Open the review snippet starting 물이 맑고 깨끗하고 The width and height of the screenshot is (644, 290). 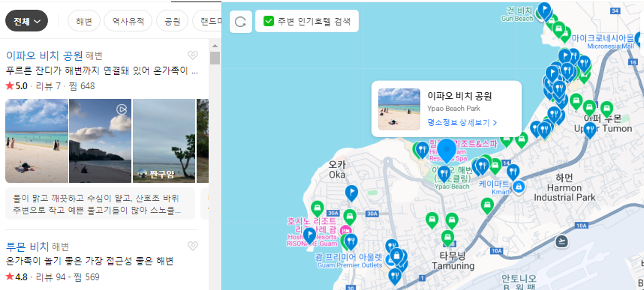coord(100,204)
